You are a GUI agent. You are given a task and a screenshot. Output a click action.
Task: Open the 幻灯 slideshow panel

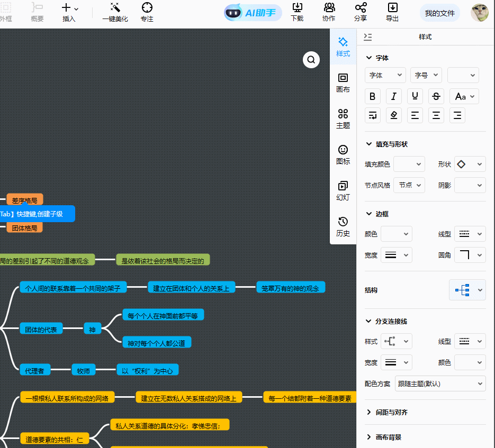click(343, 190)
